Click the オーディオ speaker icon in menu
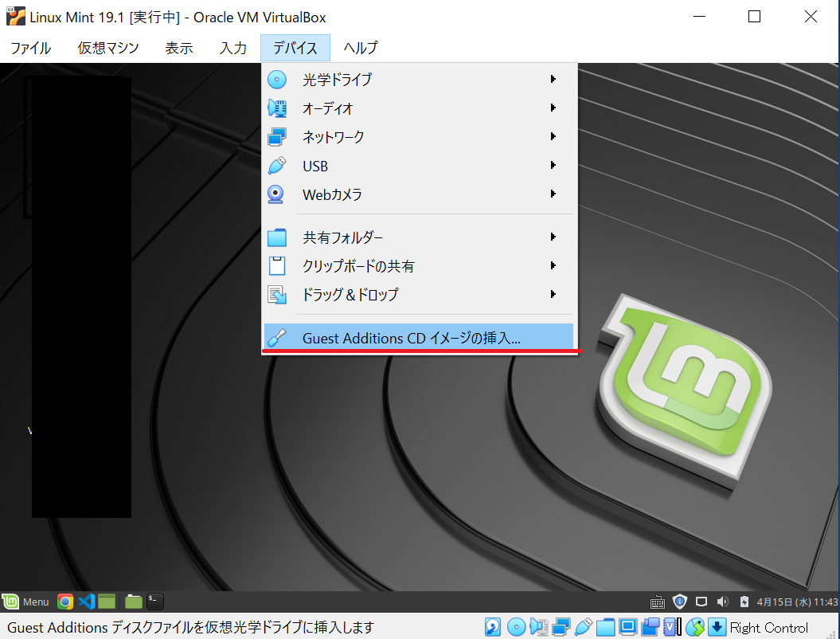Screen dimensions: 840x639 (x=277, y=108)
